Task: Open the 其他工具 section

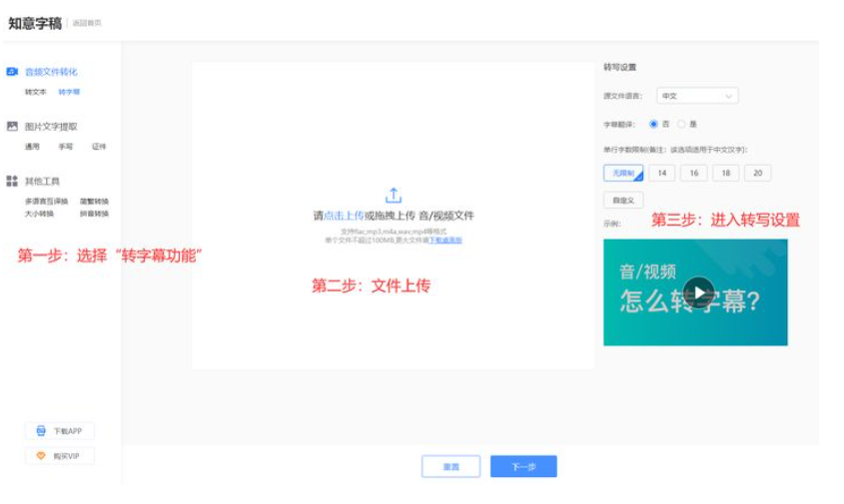Action: tap(42, 182)
